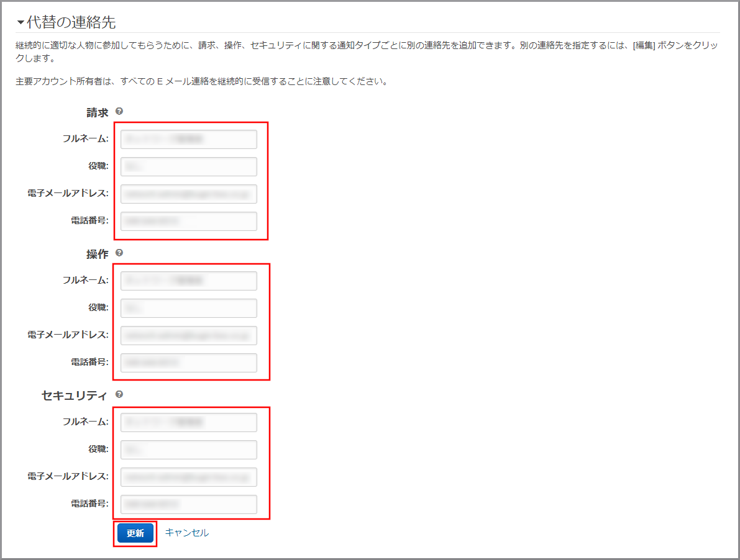Viewport: 740px width, 560px height.
Task: Focus the セキュリティ 電話番号 input field
Action: coord(189,504)
